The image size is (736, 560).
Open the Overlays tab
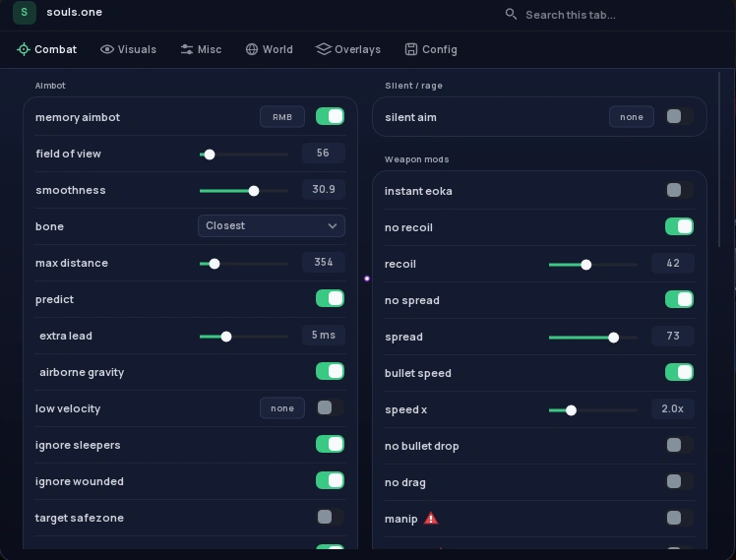(347, 49)
